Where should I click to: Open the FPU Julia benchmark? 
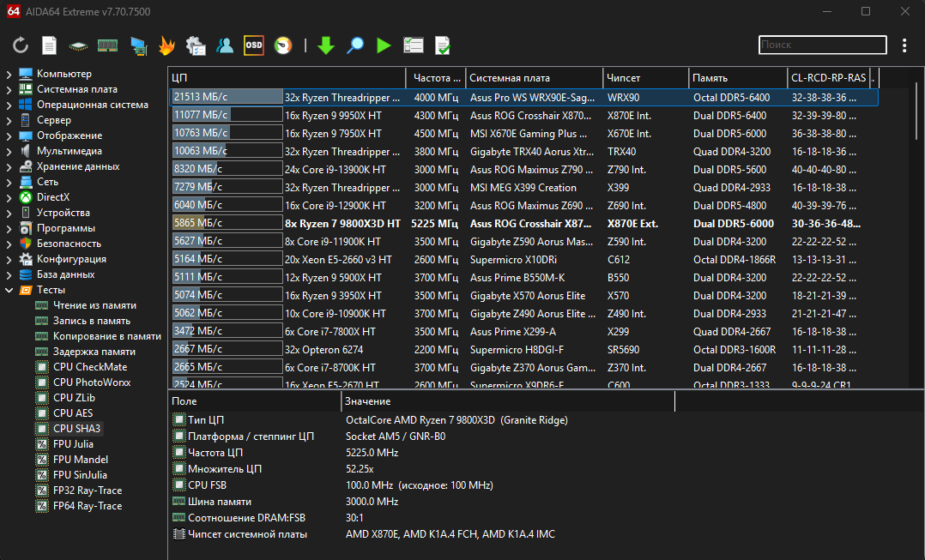[x=73, y=444]
